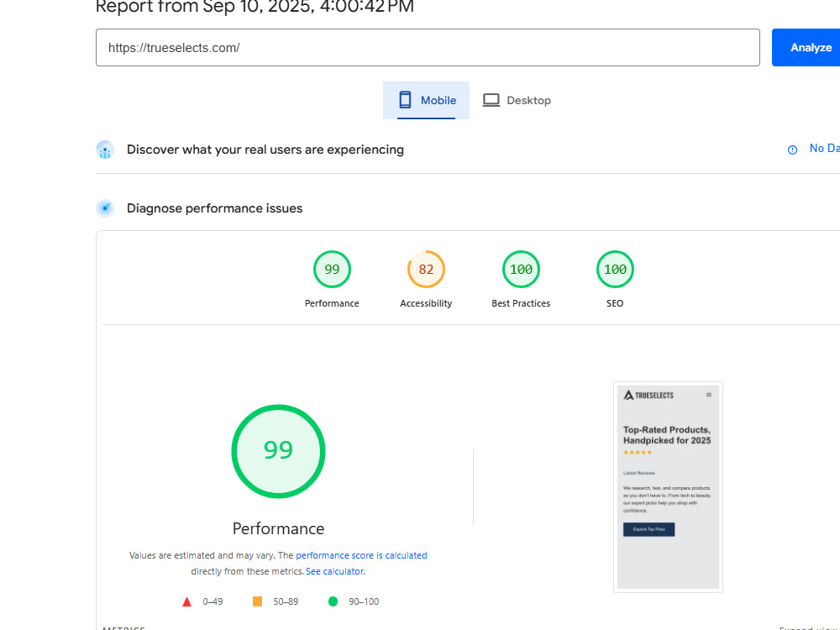The height and width of the screenshot is (630, 840).
Task: Click the Analyze button
Action: 806,48
